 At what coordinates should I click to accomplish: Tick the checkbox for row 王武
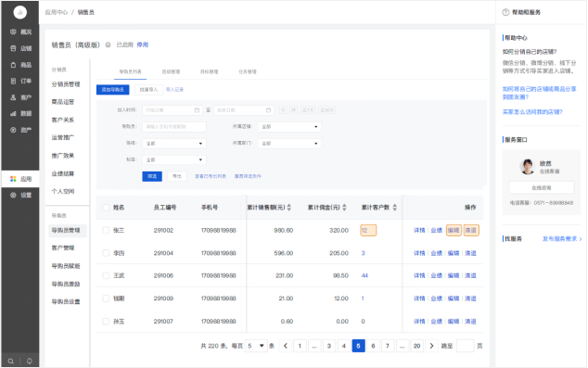tap(106, 275)
